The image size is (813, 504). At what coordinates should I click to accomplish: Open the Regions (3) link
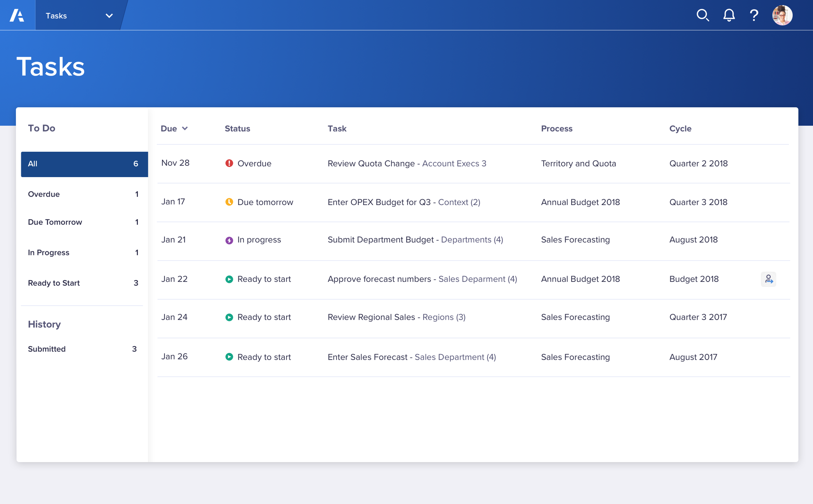tap(444, 317)
